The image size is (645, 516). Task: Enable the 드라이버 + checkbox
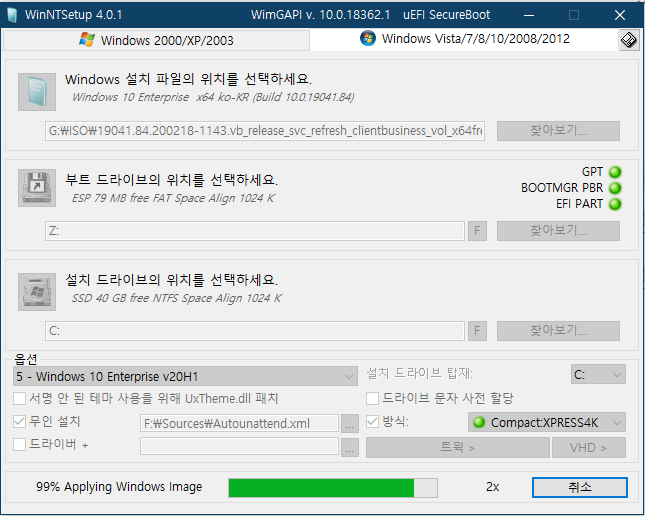click(19, 444)
